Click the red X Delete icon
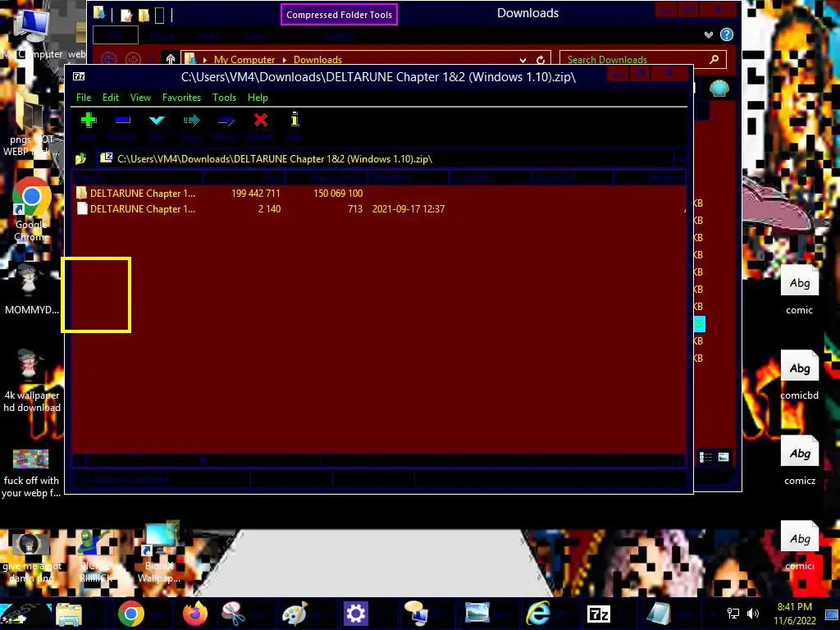The image size is (840, 630). click(260, 120)
